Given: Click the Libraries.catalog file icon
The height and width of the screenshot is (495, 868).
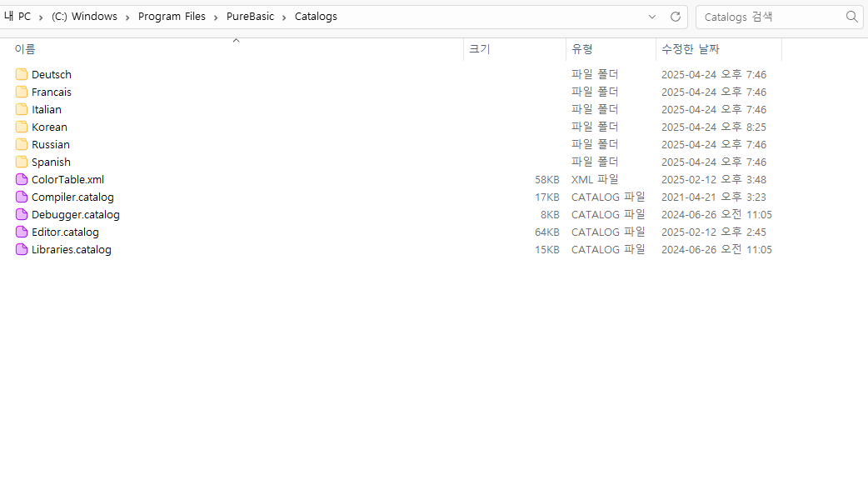Looking at the screenshot, I should tap(22, 250).
